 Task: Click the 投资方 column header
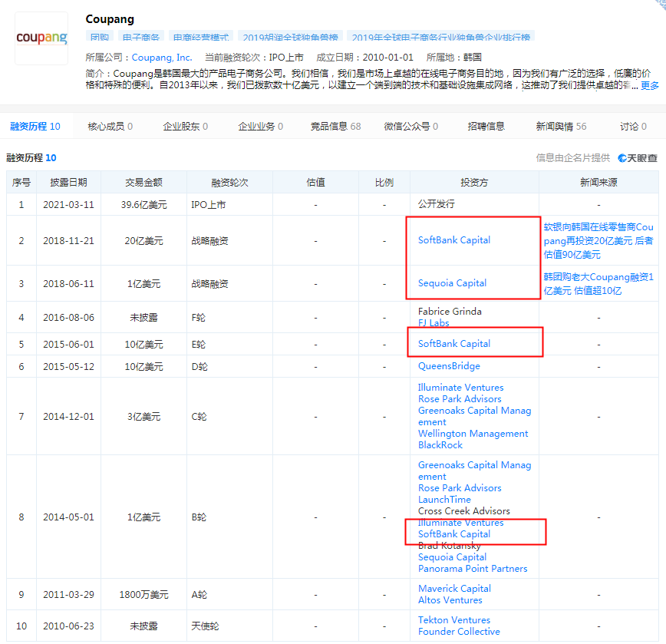[474, 182]
